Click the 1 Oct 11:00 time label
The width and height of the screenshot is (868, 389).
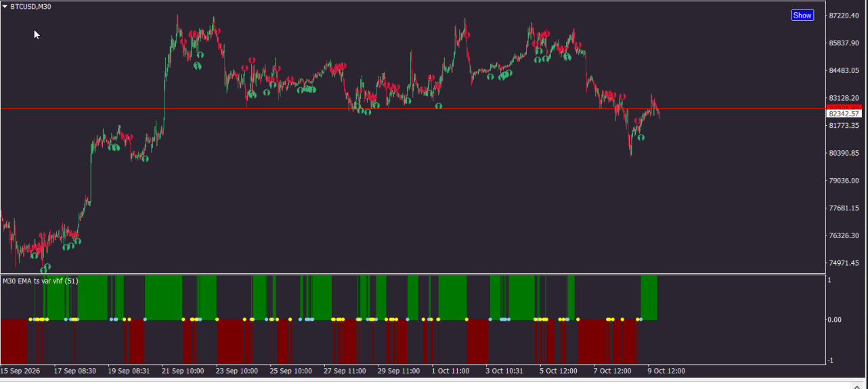coord(450,371)
